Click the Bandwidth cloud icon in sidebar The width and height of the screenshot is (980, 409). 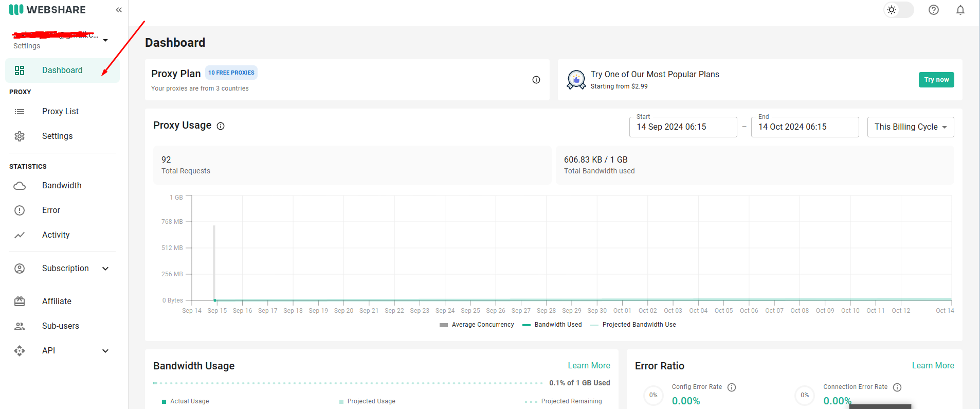click(x=20, y=186)
